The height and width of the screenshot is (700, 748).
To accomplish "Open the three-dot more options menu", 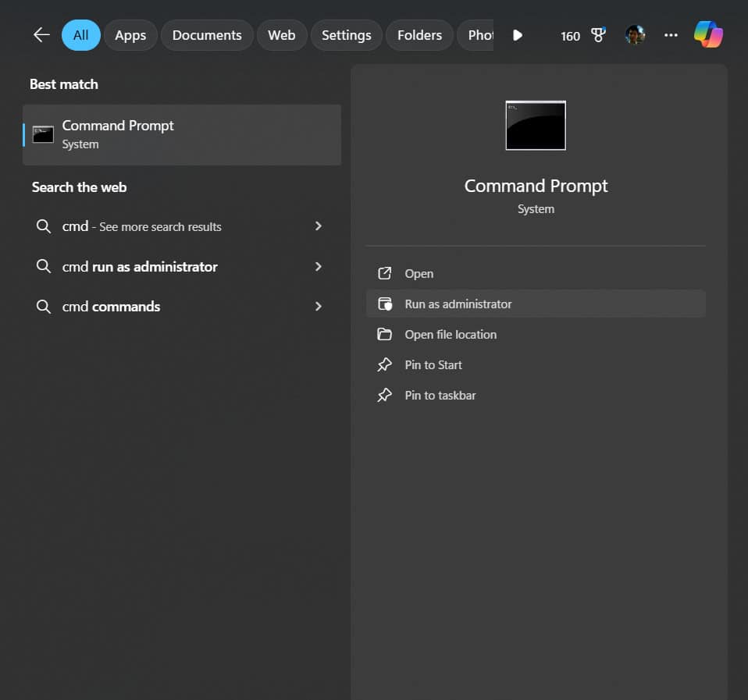I will pos(671,35).
